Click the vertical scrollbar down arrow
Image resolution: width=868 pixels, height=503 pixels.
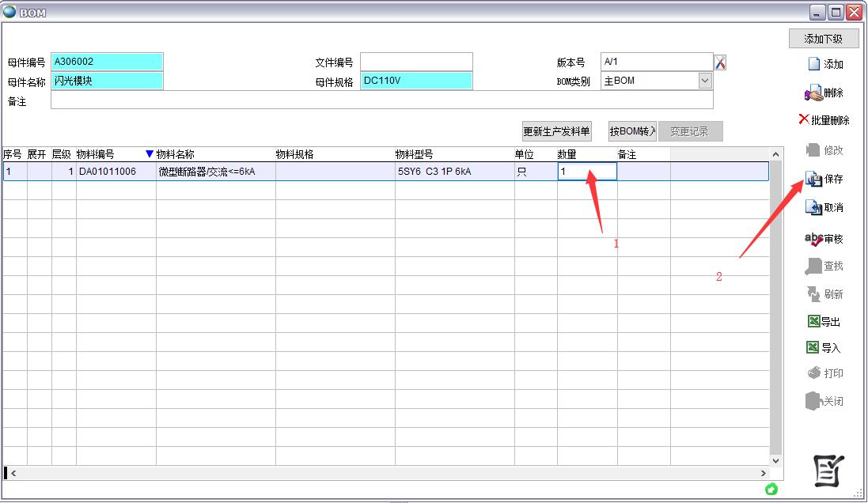[775, 460]
